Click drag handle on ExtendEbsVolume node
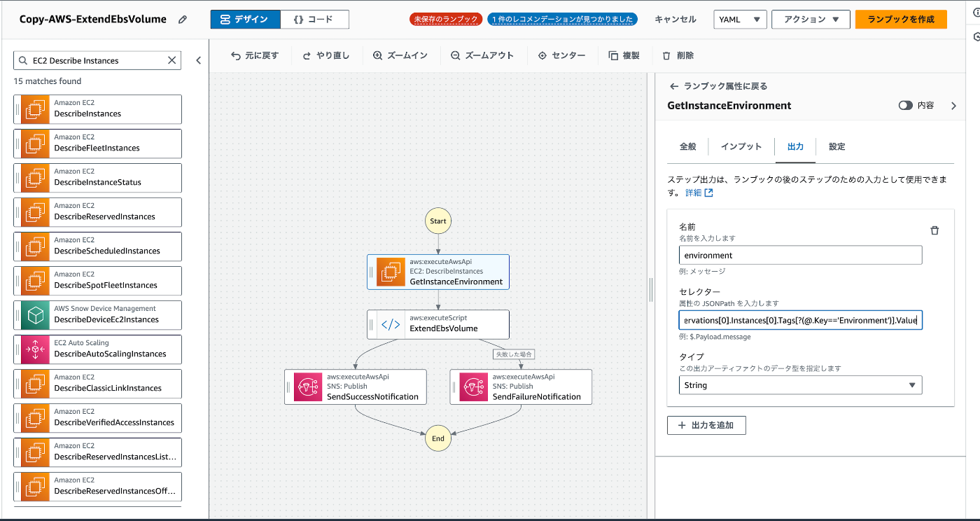The image size is (980, 521). (372, 324)
